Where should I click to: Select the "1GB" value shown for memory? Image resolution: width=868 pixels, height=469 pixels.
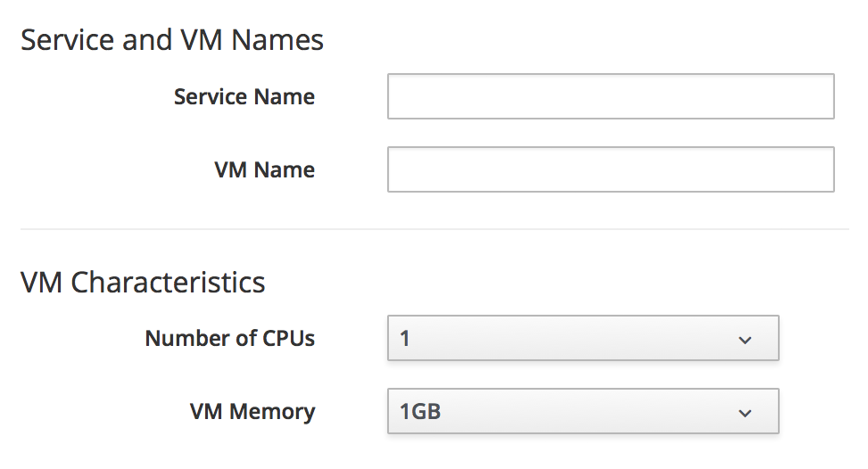coord(421,412)
